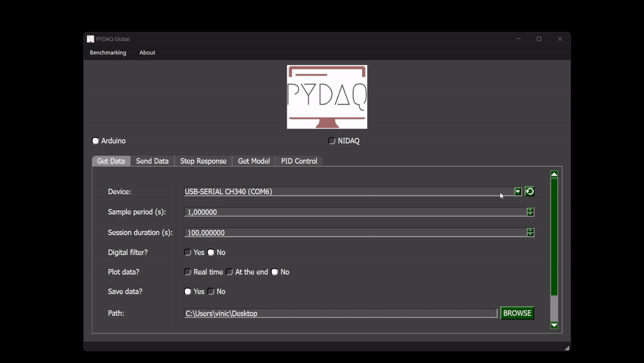Set Save data to No
Image resolution: width=644 pixels, height=363 pixels.
(211, 292)
